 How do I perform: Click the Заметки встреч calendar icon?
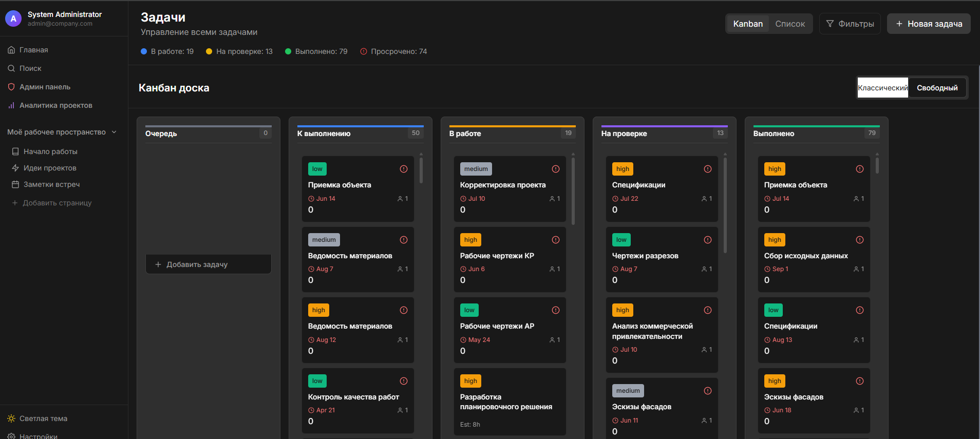click(15, 184)
